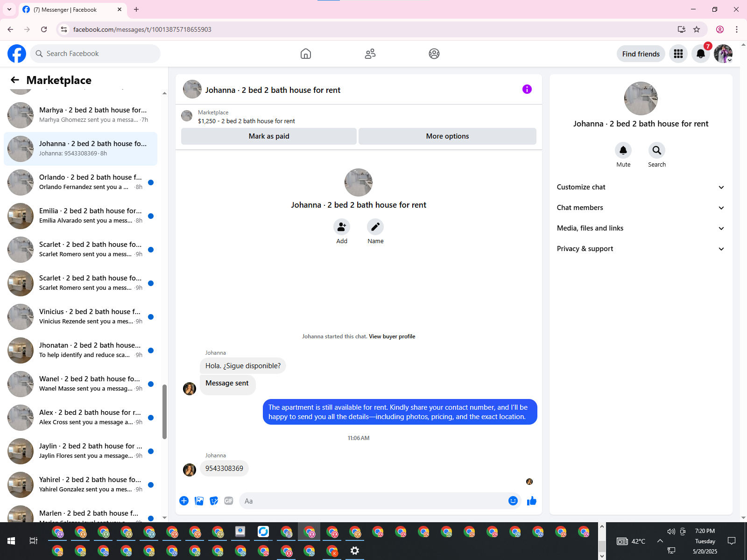
Task: Open the Windows action center notifications
Action: tap(732, 541)
